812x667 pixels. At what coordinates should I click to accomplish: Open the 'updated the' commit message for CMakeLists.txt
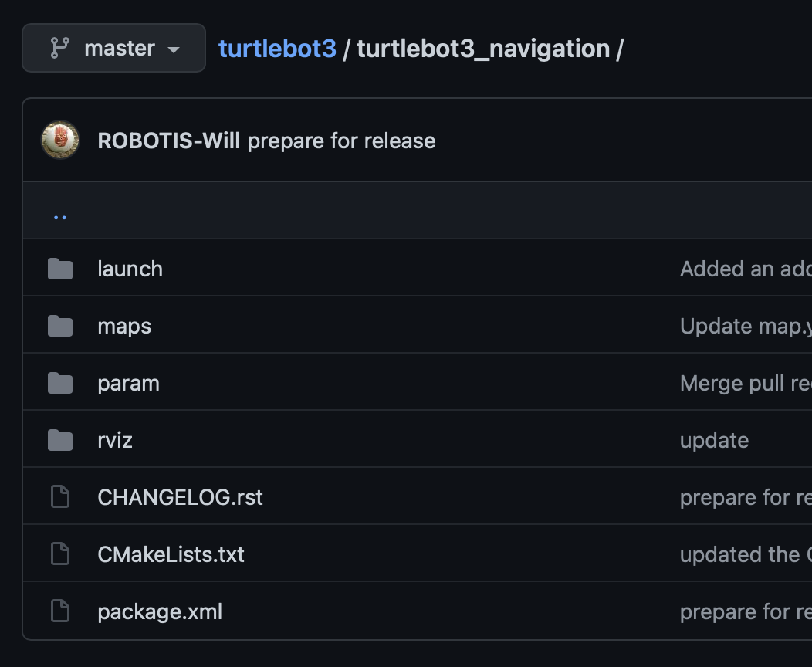pyautogui.click(x=746, y=554)
